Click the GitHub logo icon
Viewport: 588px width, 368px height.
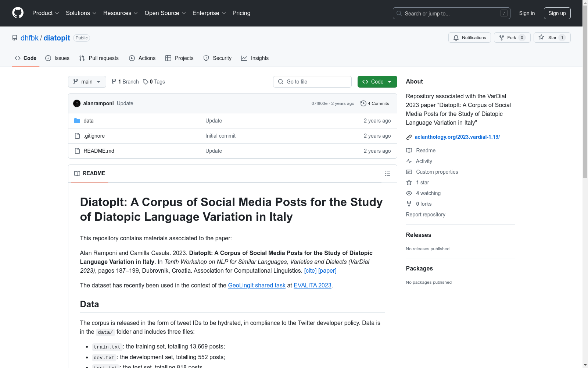click(18, 13)
